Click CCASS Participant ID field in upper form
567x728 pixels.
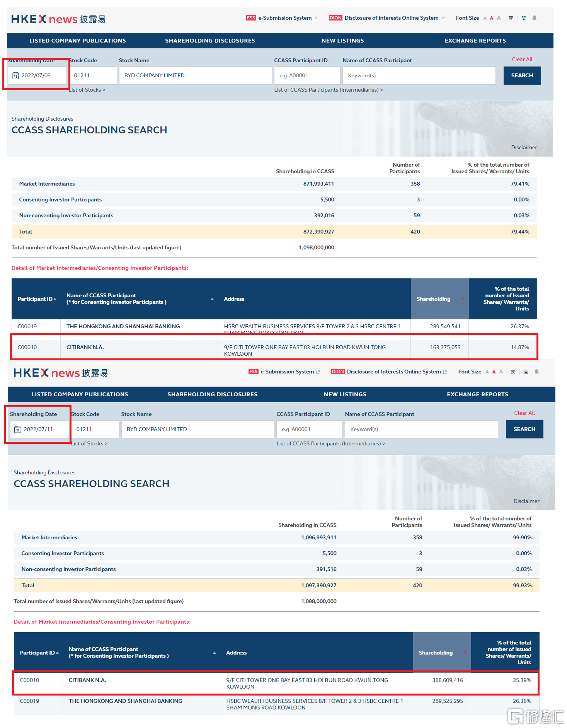click(x=307, y=76)
